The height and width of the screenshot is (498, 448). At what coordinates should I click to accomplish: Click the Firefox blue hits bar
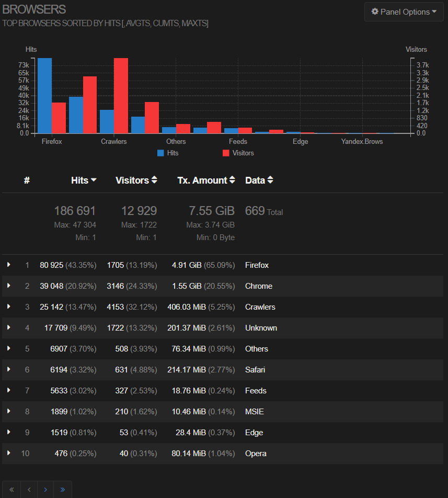tap(45, 96)
